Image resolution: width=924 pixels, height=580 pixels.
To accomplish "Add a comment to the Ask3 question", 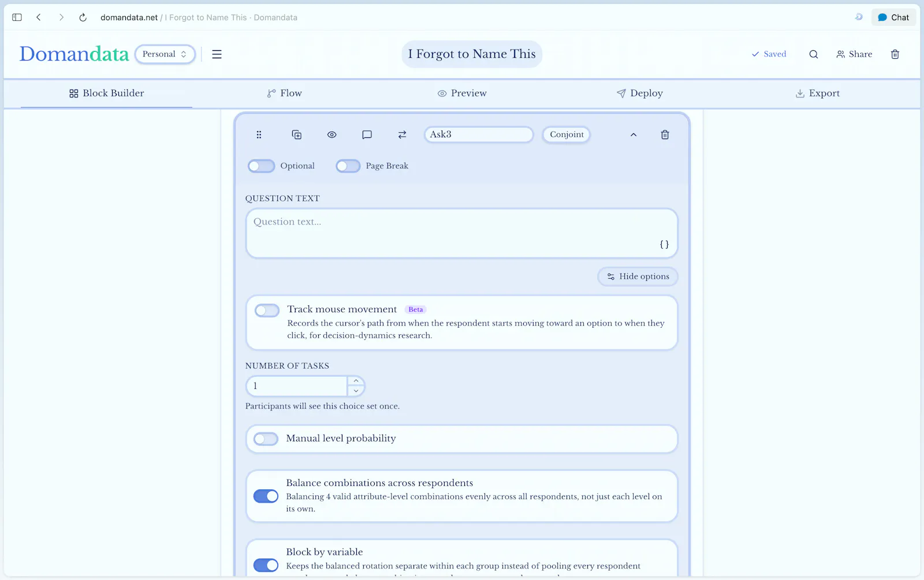I will tap(367, 134).
